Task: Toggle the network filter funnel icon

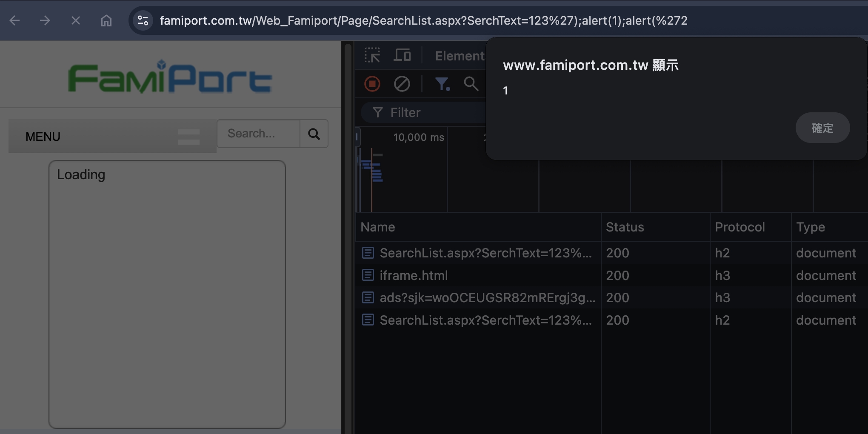Action: [443, 84]
